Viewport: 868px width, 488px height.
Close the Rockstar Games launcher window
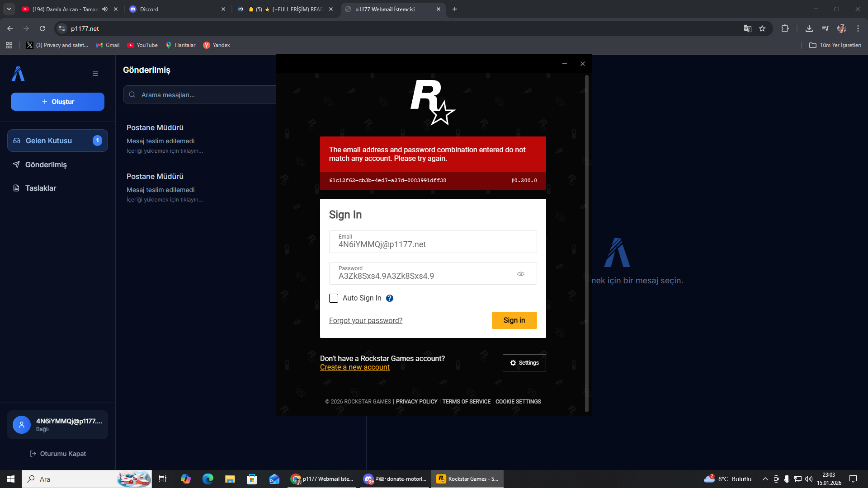[x=583, y=64]
